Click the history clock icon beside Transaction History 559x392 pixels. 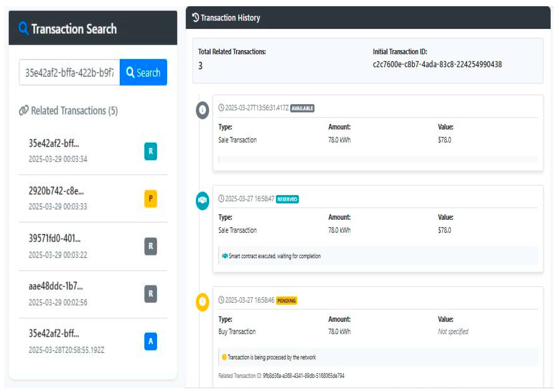point(195,18)
